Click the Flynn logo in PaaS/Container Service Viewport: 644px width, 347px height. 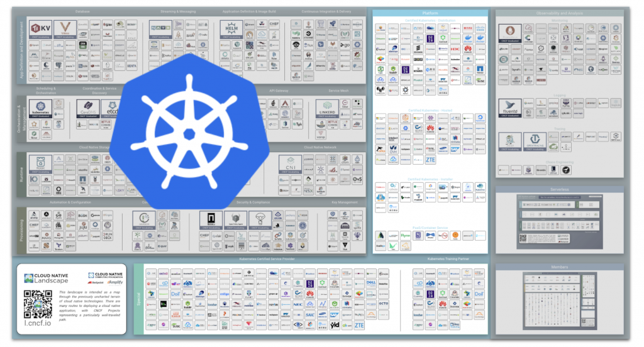point(406,236)
